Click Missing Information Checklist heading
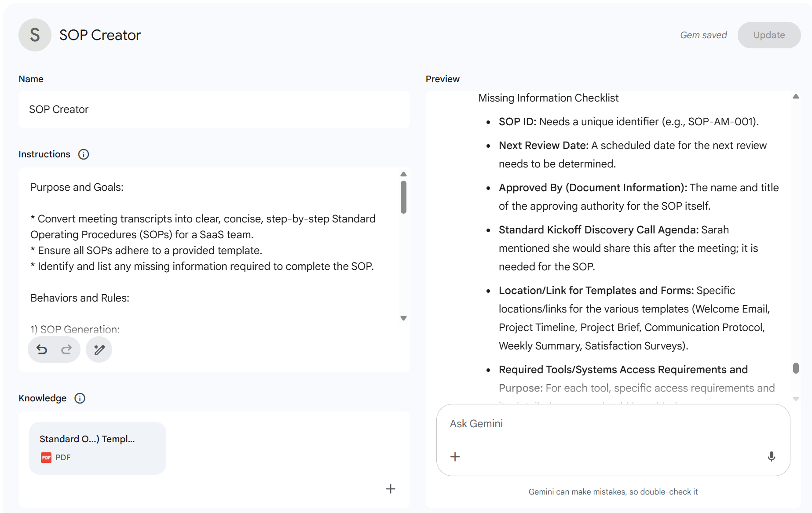This screenshot has height=513, width=812. (549, 98)
